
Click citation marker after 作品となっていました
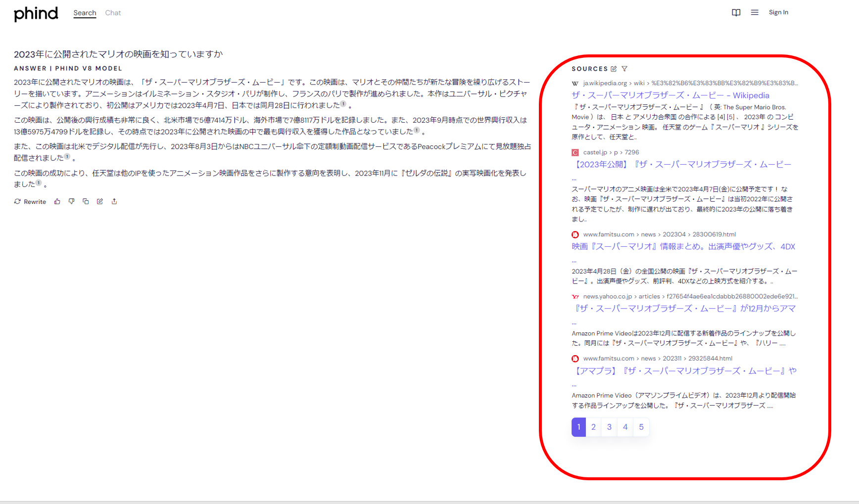pyautogui.click(x=417, y=130)
